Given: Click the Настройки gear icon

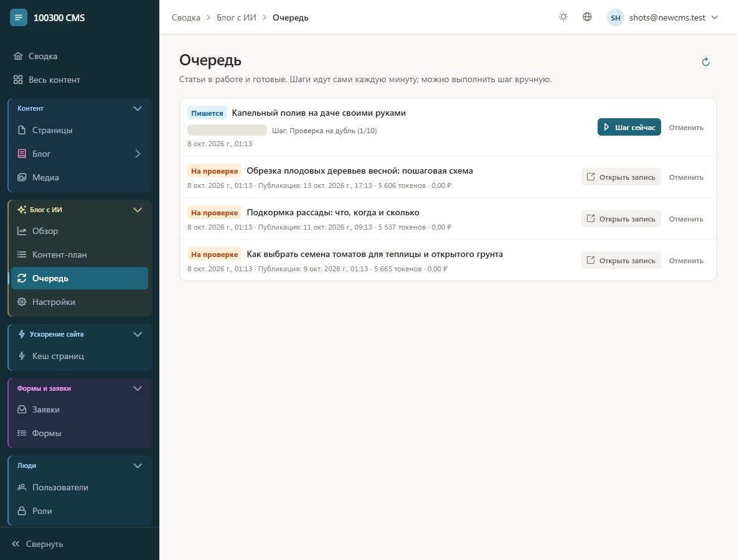Looking at the screenshot, I should click(22, 302).
